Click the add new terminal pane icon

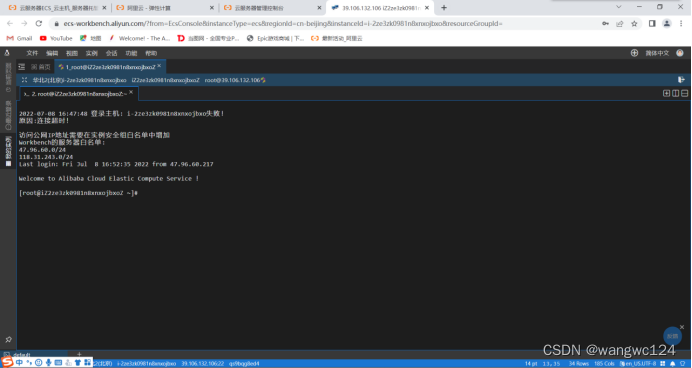(x=666, y=93)
